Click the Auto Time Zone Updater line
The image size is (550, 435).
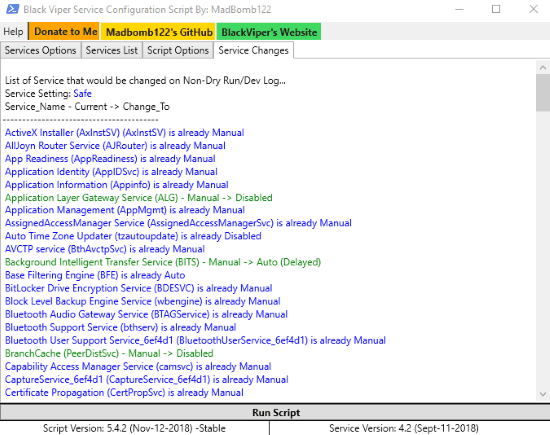point(133,236)
